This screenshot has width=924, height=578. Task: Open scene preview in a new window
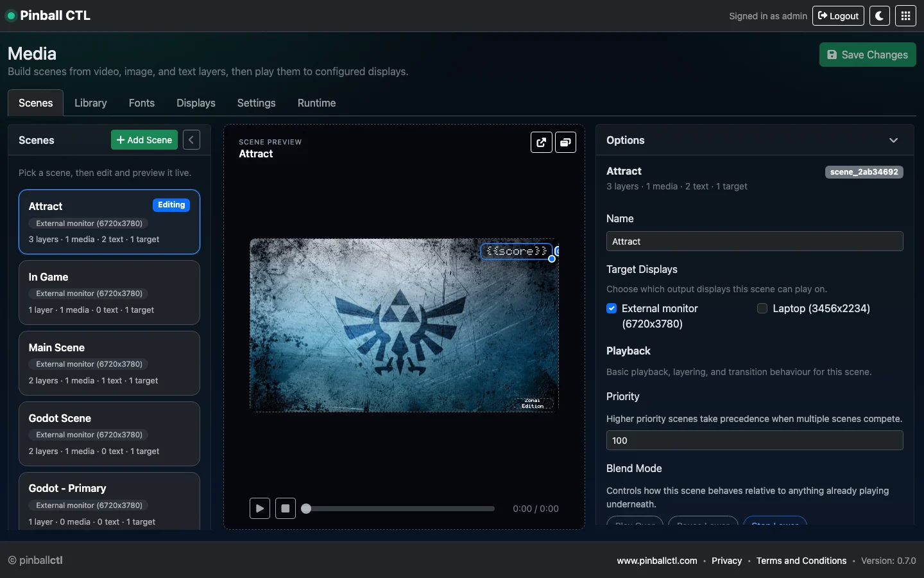point(541,143)
